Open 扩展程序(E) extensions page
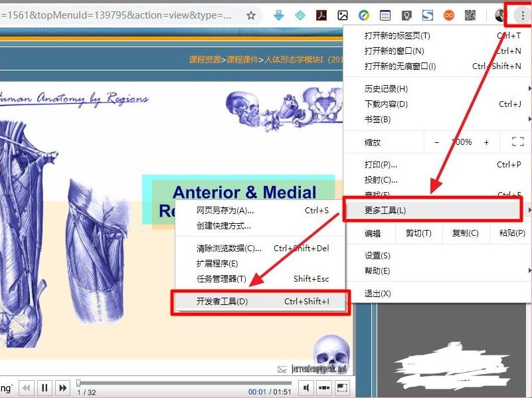The width and height of the screenshot is (532, 398). [x=260, y=264]
